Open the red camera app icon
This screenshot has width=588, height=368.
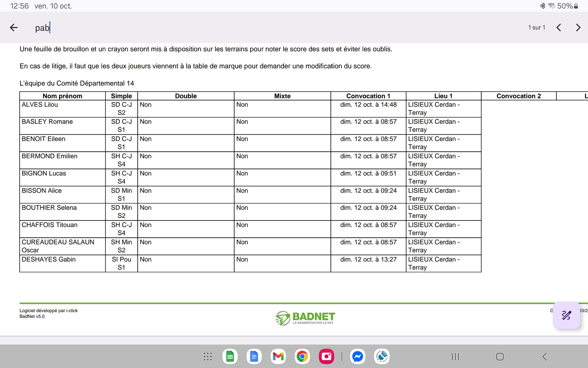pyautogui.click(x=326, y=356)
